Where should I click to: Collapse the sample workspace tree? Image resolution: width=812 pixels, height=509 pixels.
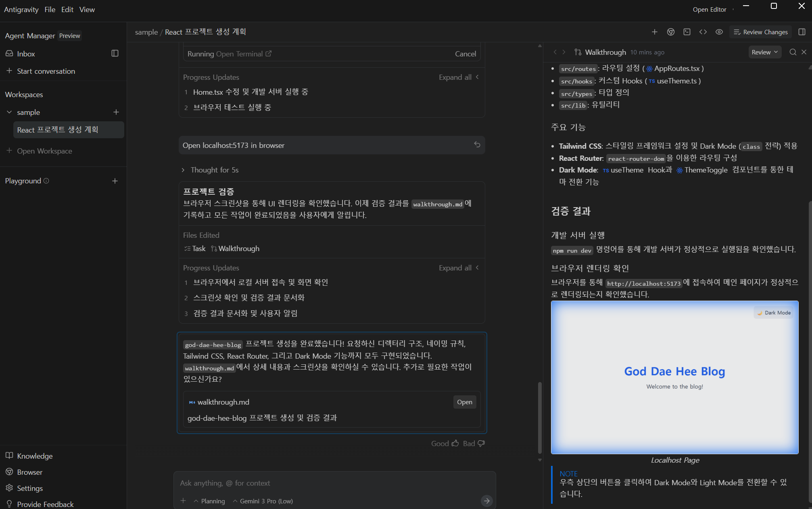[x=9, y=112]
